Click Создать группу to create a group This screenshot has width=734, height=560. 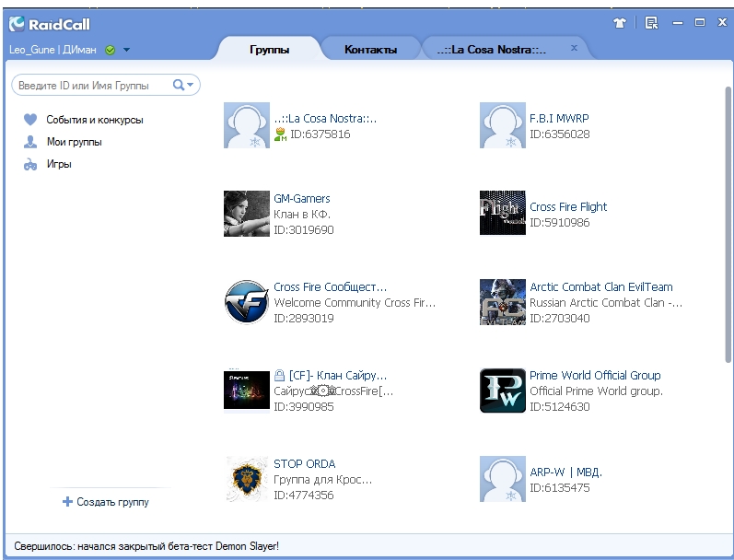[x=105, y=502]
